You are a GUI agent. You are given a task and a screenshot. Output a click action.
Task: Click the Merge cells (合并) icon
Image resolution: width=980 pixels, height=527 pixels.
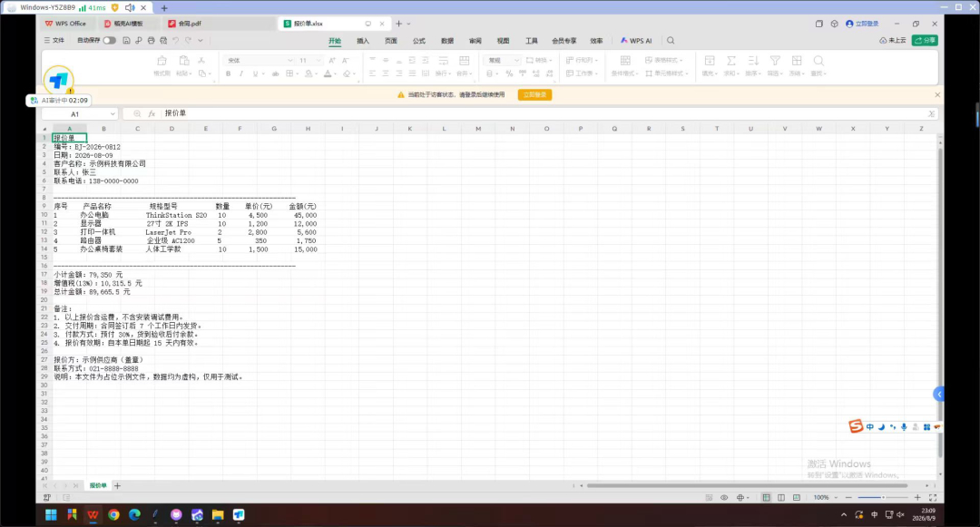[x=464, y=61]
